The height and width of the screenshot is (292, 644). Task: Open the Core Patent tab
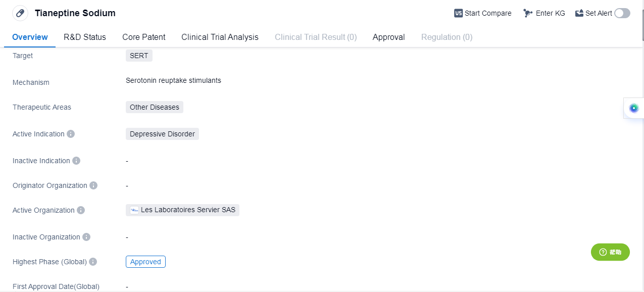pyautogui.click(x=143, y=37)
